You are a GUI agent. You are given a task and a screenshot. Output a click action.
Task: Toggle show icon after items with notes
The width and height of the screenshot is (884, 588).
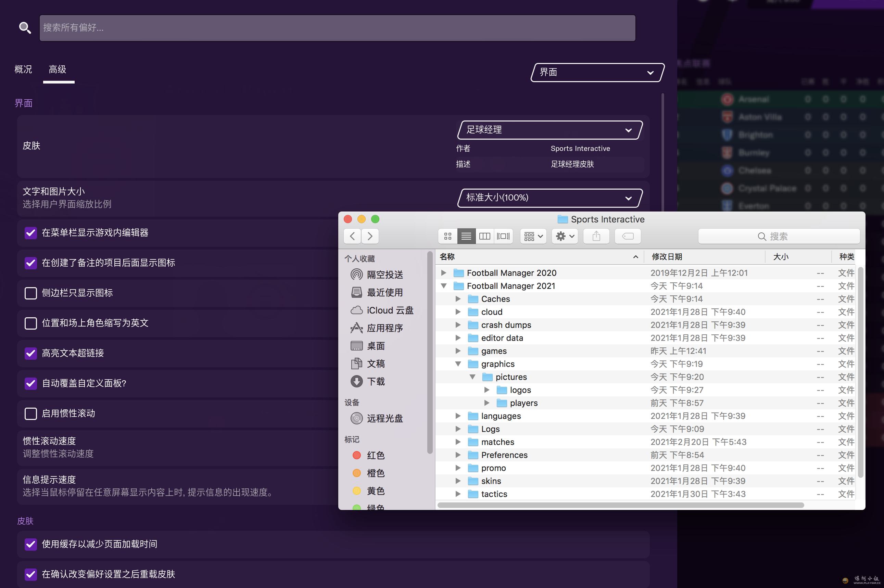[x=31, y=263]
